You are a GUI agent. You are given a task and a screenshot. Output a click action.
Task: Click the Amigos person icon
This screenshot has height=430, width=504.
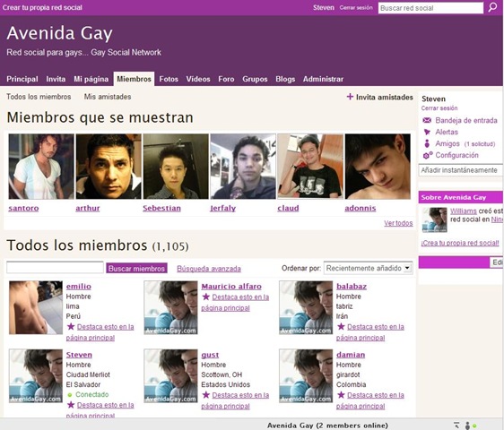coord(427,143)
